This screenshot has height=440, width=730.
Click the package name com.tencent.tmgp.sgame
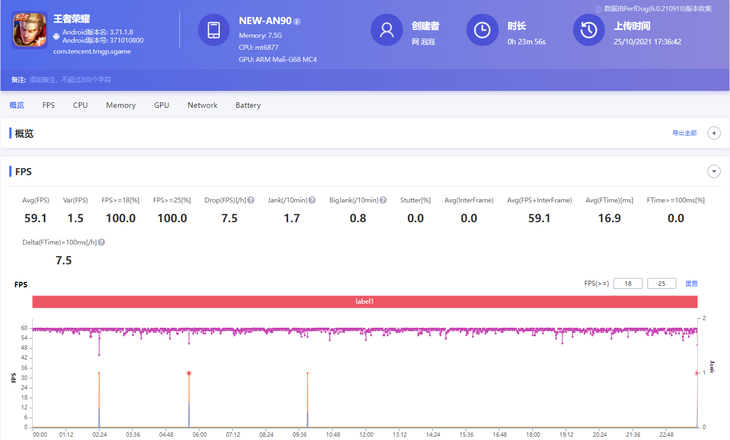click(x=92, y=52)
